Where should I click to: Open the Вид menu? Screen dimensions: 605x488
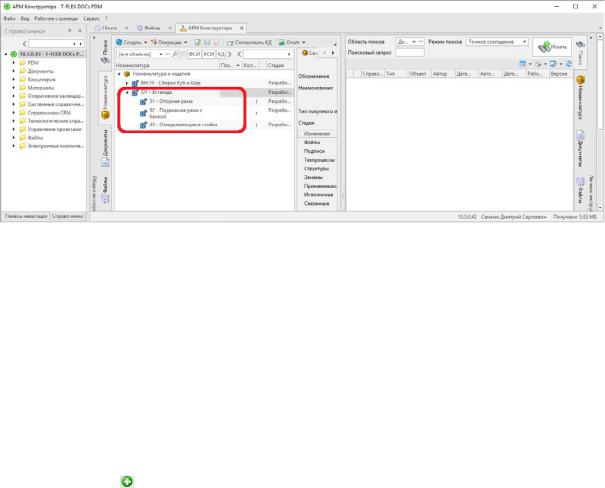[x=25, y=18]
